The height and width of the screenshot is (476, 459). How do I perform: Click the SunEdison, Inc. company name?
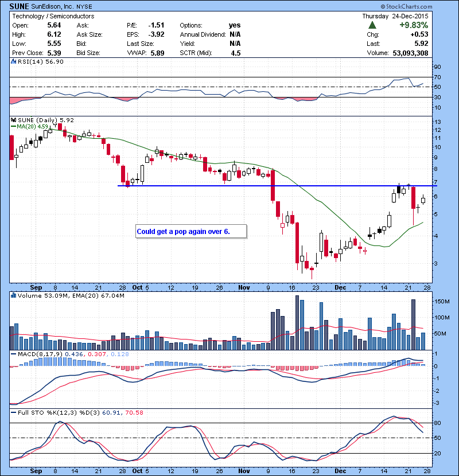[52, 6]
